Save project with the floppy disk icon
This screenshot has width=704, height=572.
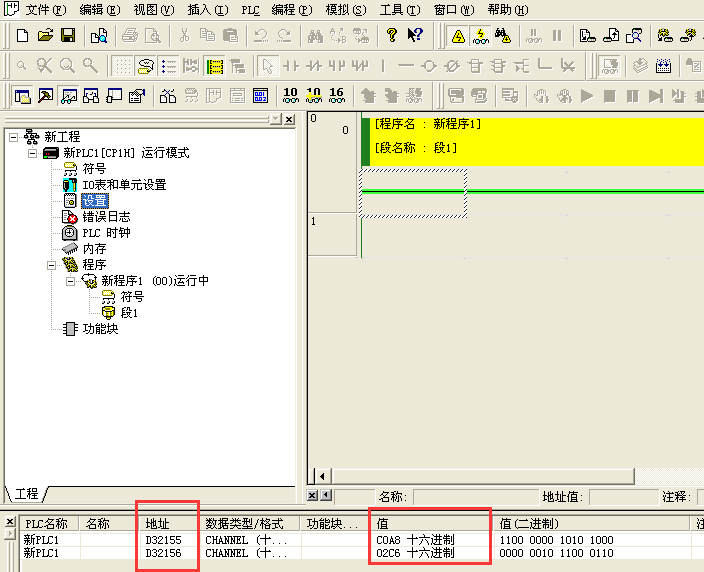[x=68, y=36]
